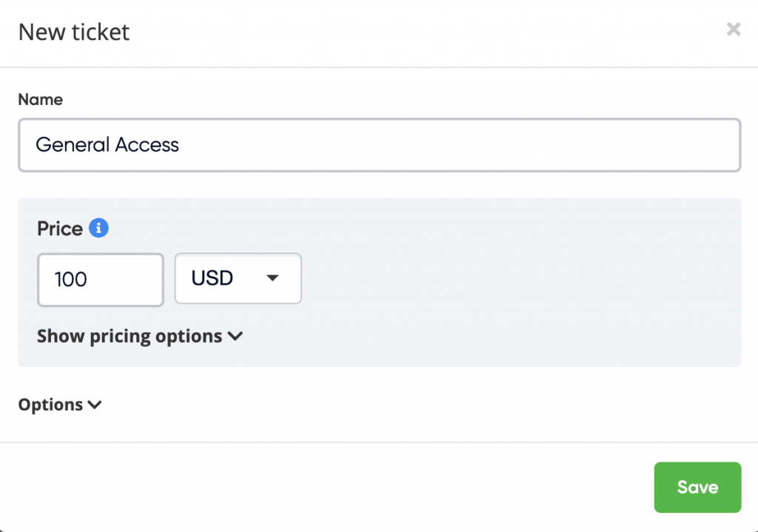Focus the Name text field

(379, 145)
